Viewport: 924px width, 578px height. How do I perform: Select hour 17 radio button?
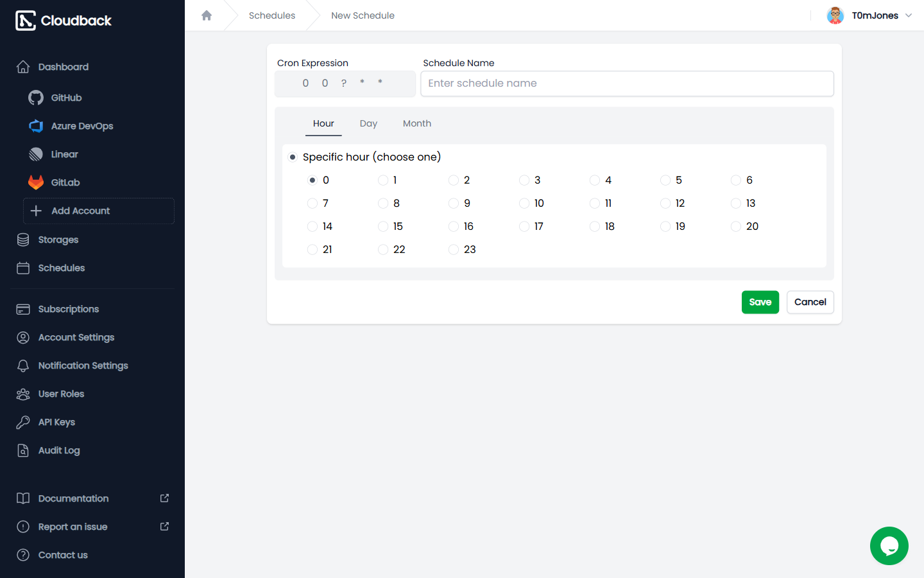pos(524,226)
